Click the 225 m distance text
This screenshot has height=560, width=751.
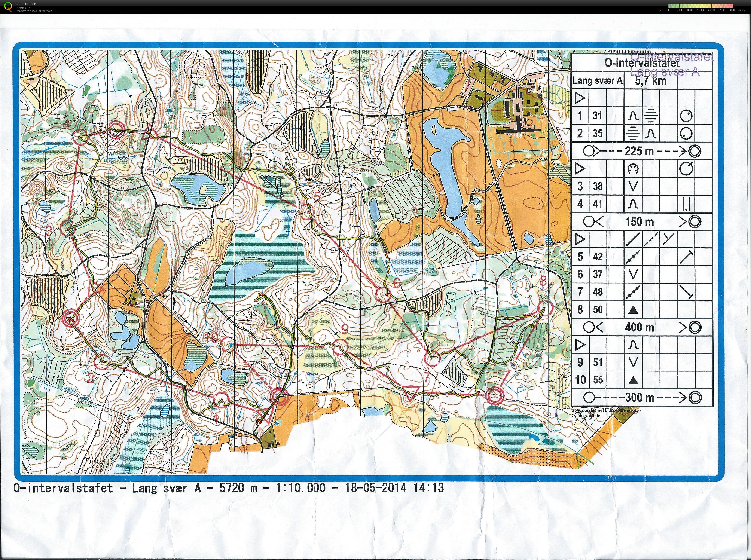click(639, 151)
